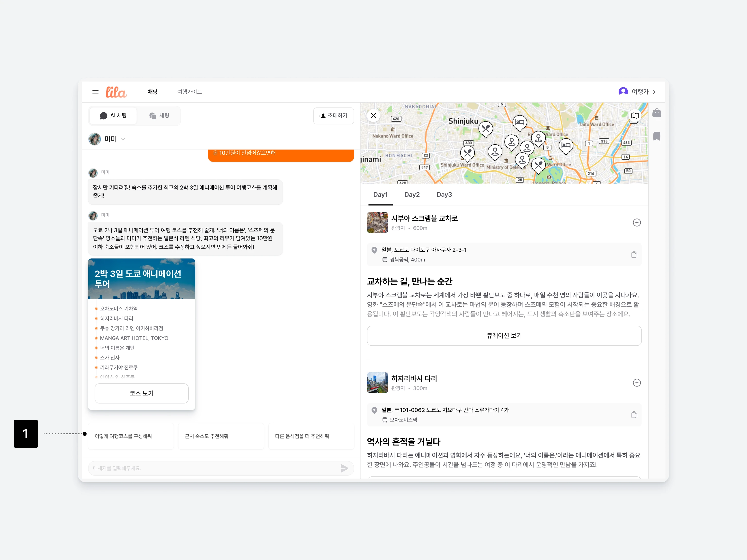
Task: Click the hotel pin right of Shinjuku label
Action: point(519,123)
